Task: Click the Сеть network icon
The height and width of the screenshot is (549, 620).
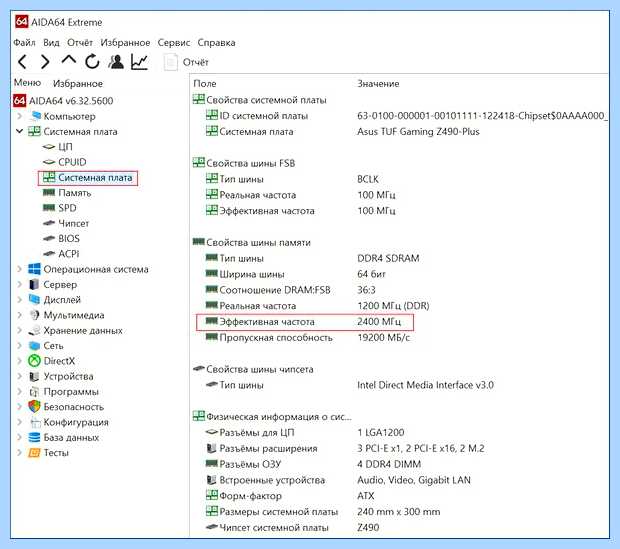Action: coord(34,346)
